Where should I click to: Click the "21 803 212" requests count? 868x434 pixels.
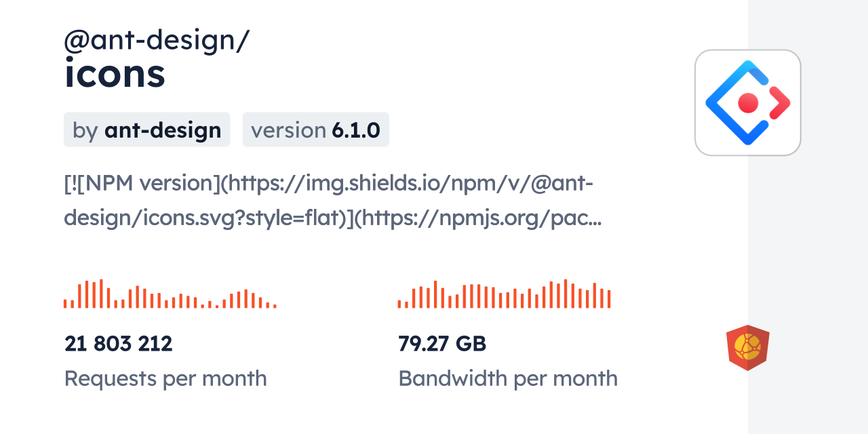(119, 344)
